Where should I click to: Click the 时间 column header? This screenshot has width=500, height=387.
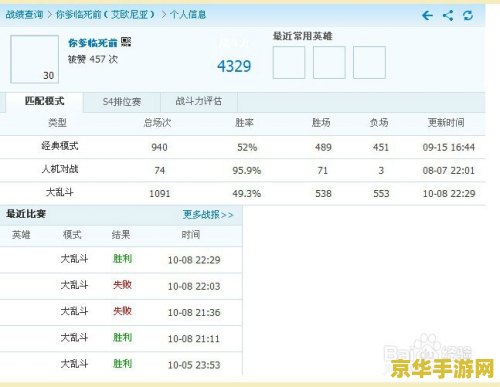pyautogui.click(x=191, y=235)
